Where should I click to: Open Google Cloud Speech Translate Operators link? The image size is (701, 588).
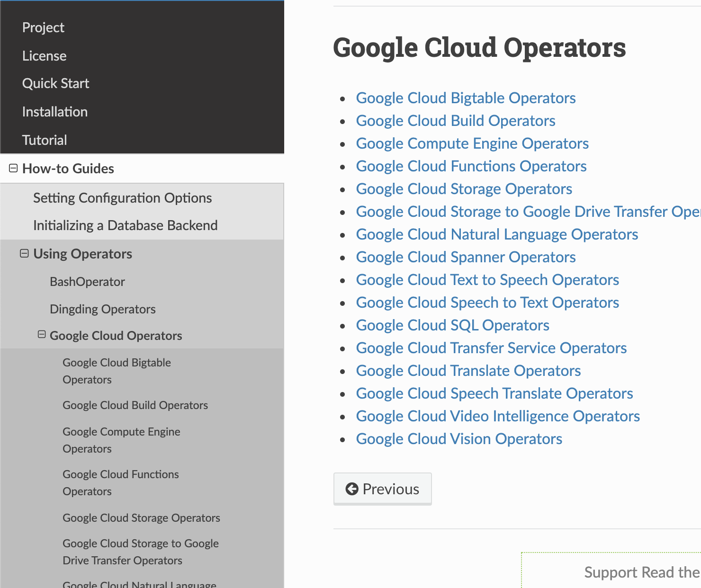tap(494, 393)
